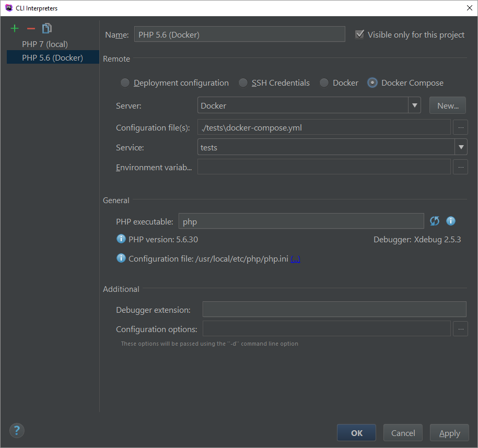Open Environment variables editor ellipsis button
Screen dimensions: 478x448
point(460,167)
